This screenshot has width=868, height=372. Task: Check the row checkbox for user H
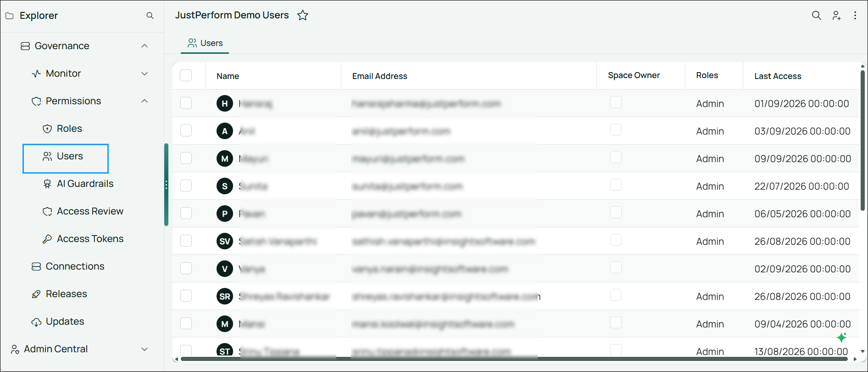coord(186,103)
